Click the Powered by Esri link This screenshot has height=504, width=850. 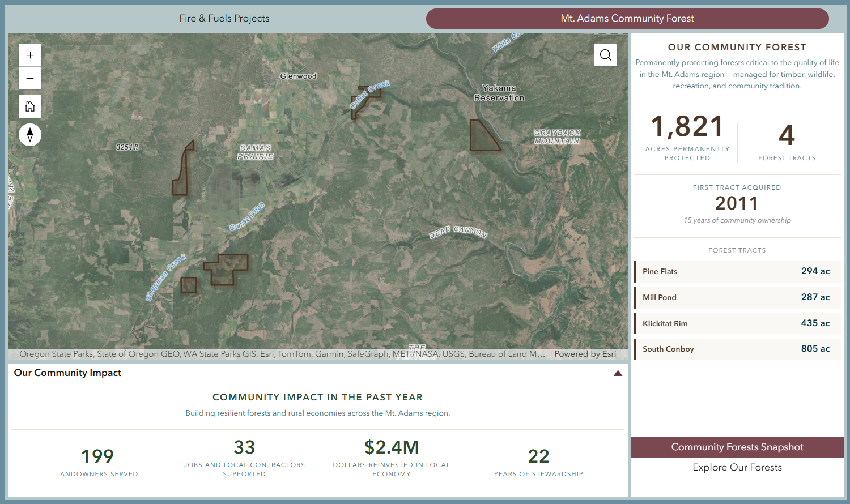[x=585, y=354]
